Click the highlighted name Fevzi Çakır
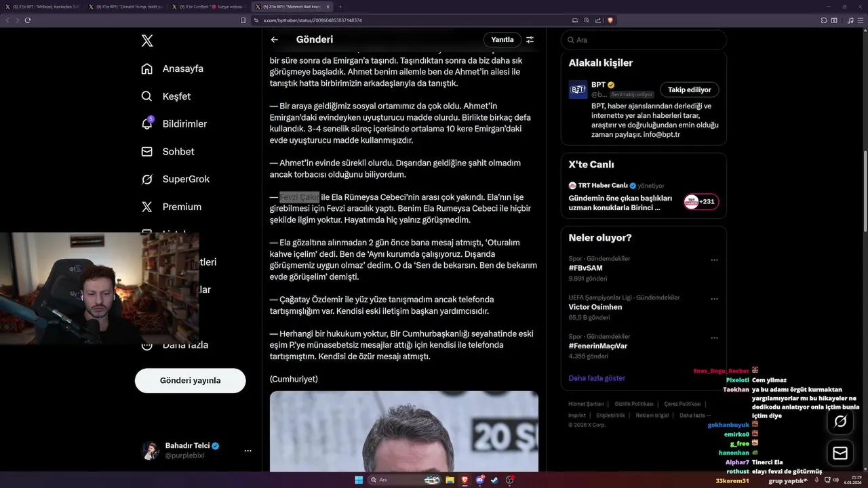The image size is (868, 488). pos(299,197)
